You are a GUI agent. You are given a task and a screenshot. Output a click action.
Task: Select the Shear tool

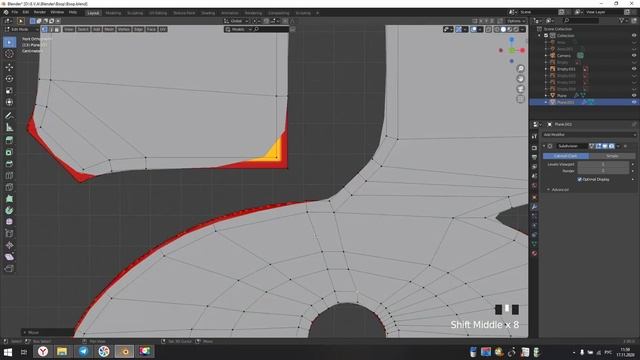click(x=9, y=257)
